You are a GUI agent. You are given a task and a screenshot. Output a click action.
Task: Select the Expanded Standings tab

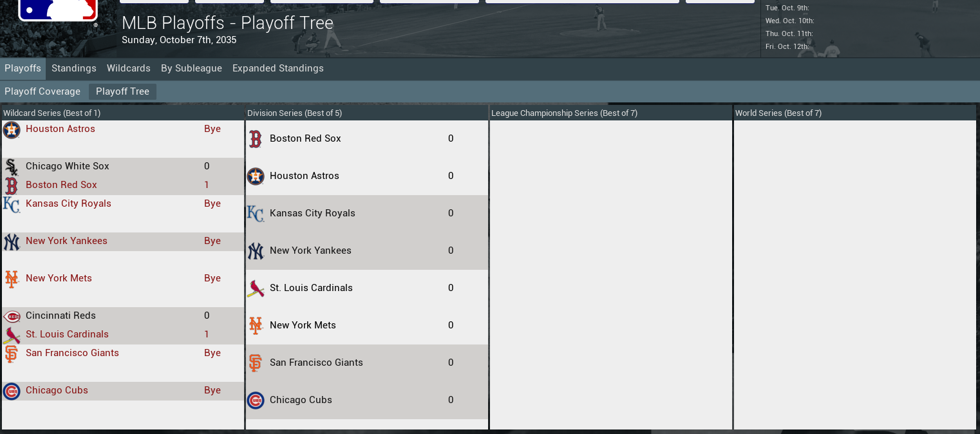click(278, 68)
